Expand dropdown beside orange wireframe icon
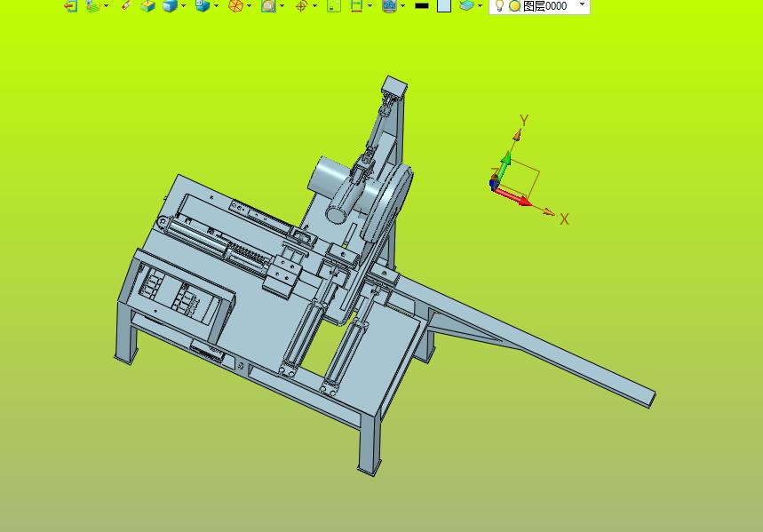 (x=249, y=6)
